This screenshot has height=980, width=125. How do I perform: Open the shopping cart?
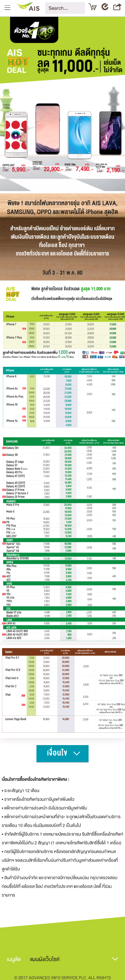pos(92,7)
